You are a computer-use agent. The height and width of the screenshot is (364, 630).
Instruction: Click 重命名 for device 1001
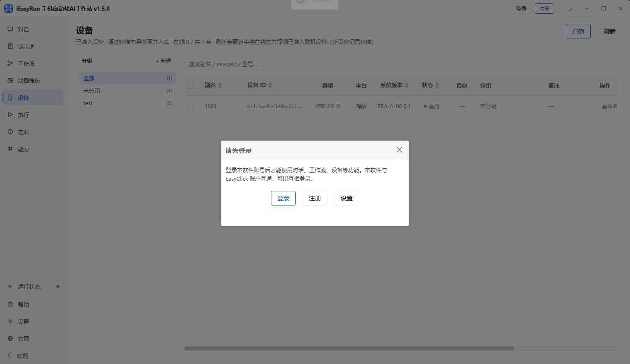pos(609,106)
